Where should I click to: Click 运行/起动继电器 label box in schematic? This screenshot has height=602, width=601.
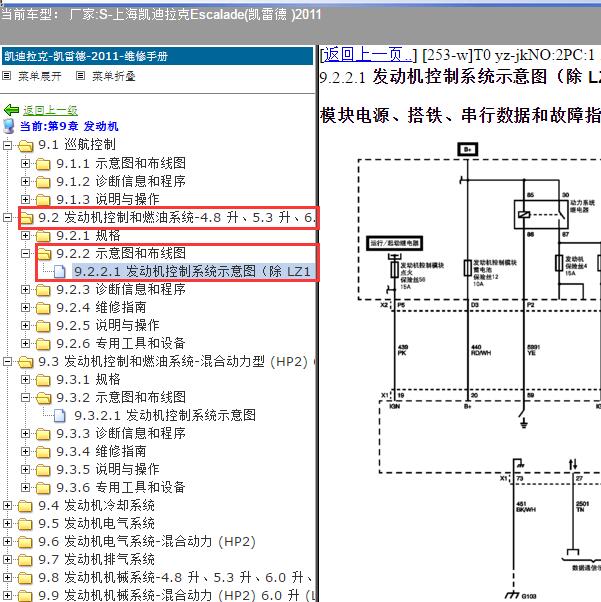(395, 243)
